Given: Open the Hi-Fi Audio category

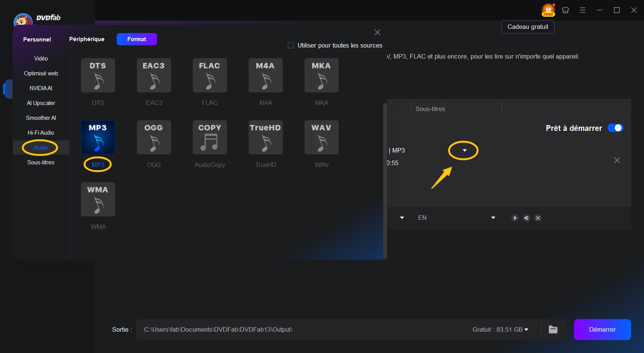Looking at the screenshot, I should point(41,133).
